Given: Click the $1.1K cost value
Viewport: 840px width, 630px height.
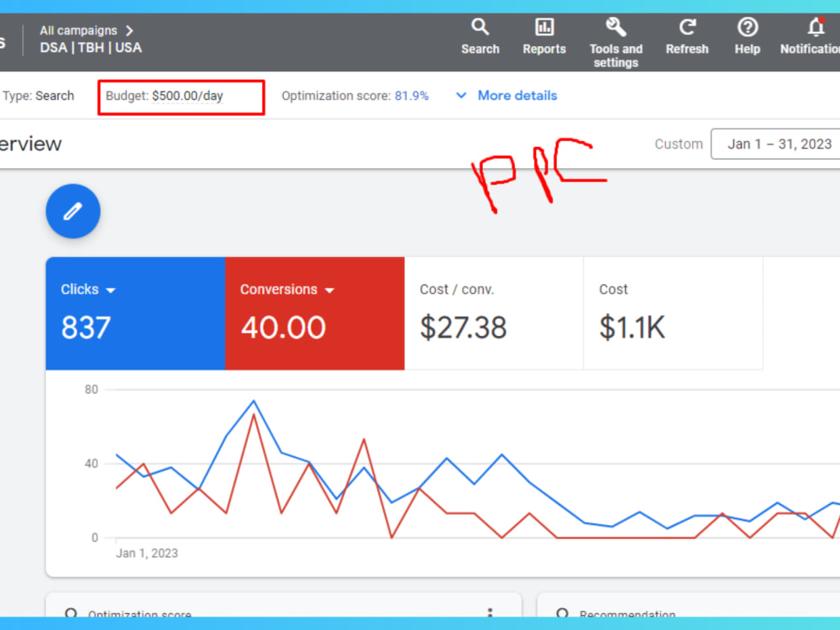Looking at the screenshot, I should [x=633, y=327].
